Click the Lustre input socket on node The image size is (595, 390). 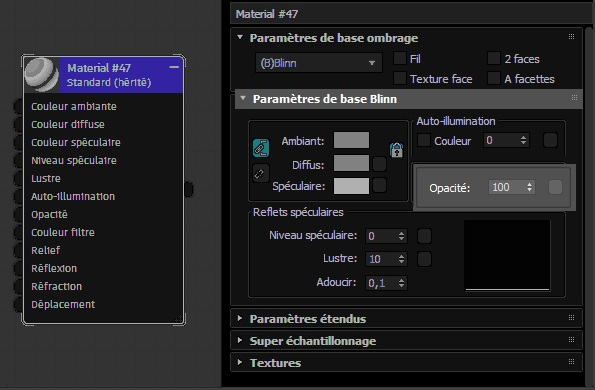(x=18, y=178)
